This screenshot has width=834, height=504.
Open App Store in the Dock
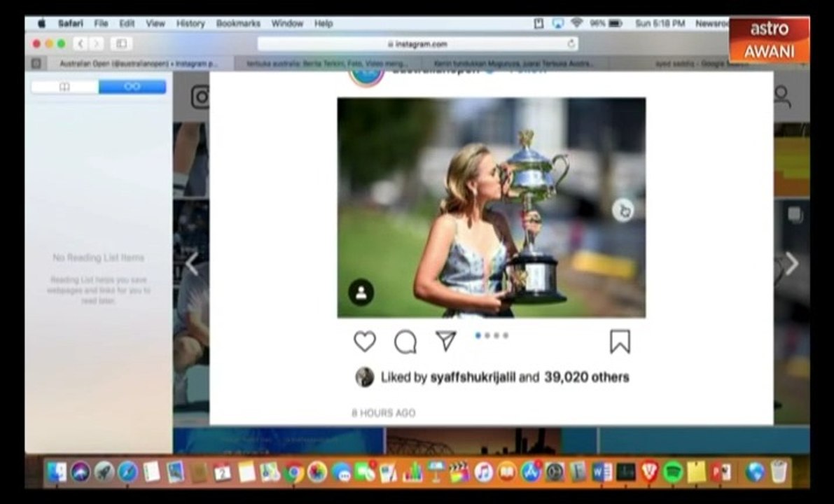pos(530,472)
